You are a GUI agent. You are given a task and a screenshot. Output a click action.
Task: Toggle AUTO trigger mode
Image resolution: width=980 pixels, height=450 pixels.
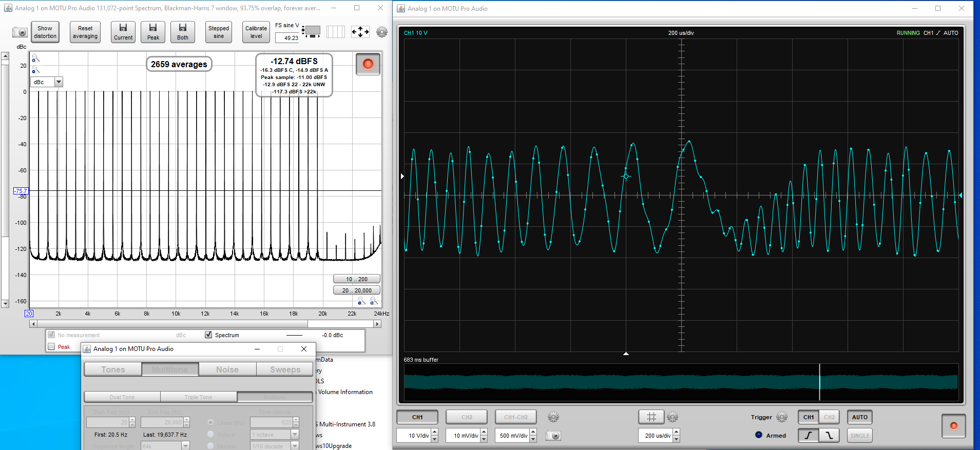coord(860,417)
